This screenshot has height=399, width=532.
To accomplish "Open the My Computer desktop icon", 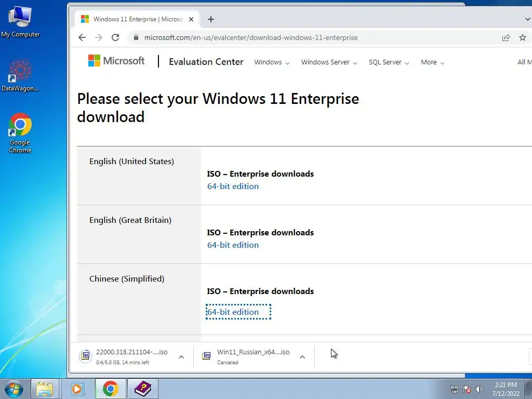I will (x=20, y=22).
